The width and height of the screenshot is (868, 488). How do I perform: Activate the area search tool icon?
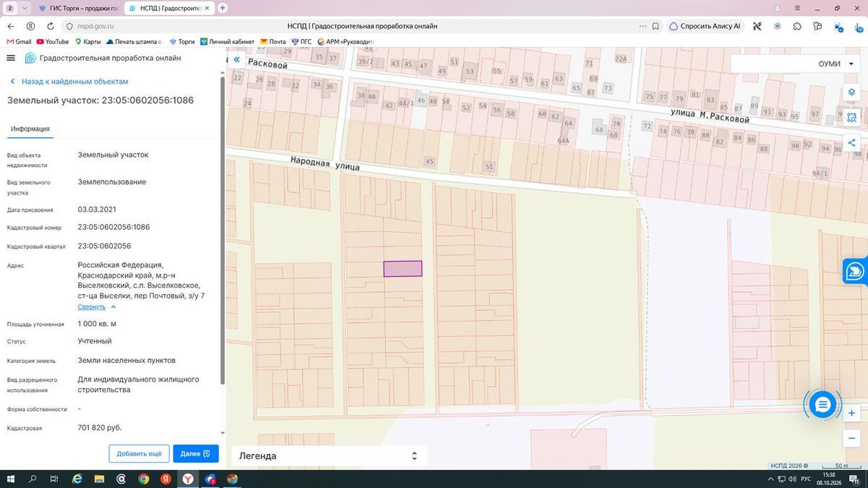[x=852, y=117]
